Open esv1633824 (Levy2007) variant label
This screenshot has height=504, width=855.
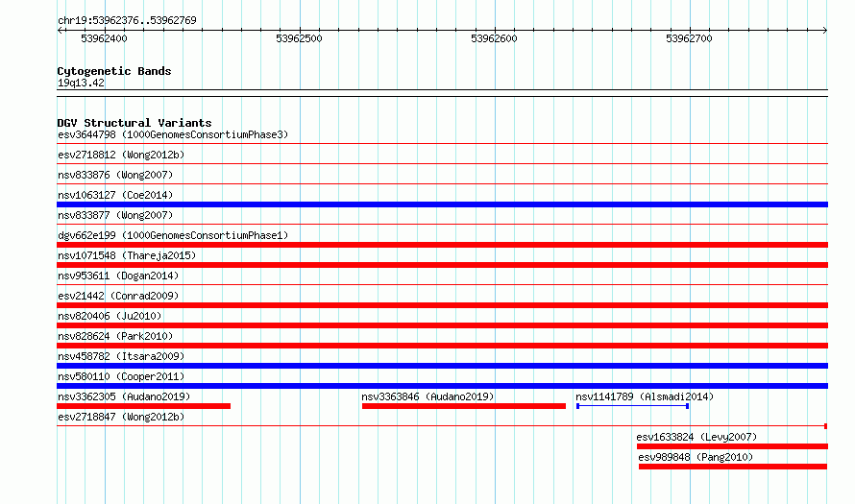696,437
